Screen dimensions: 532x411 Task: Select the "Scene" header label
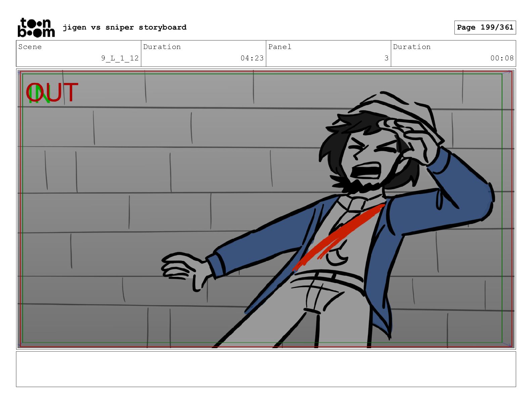[30, 47]
